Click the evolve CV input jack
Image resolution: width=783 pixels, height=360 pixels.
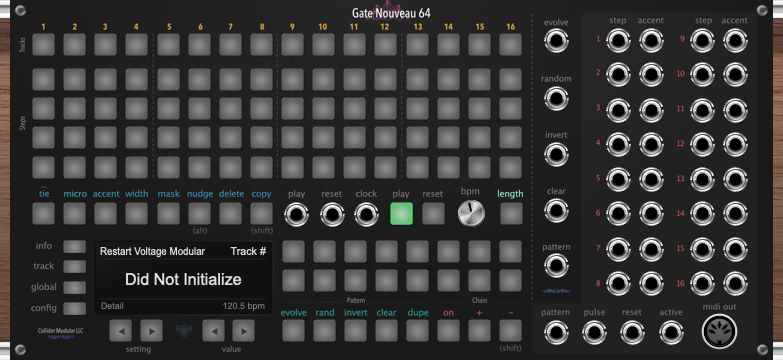coord(556,41)
